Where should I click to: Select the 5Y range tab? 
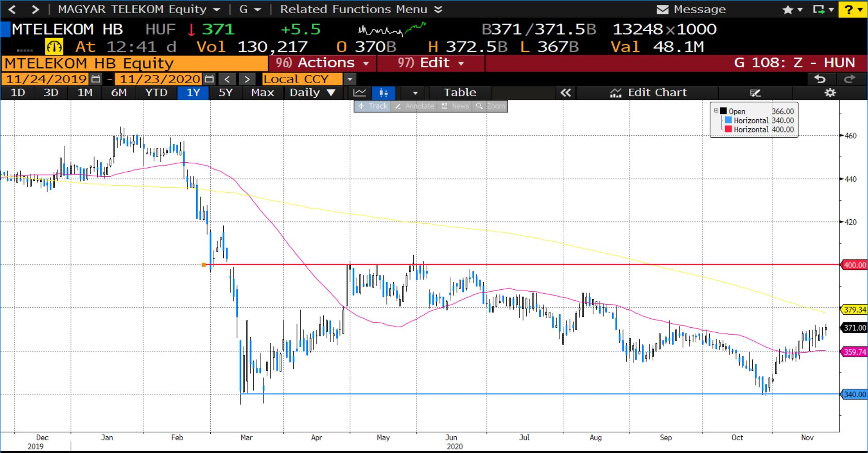226,93
